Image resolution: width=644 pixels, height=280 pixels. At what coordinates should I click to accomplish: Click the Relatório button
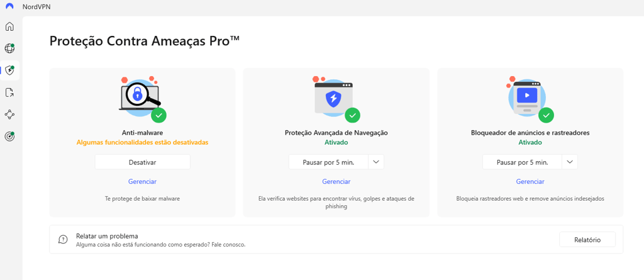coord(587,239)
